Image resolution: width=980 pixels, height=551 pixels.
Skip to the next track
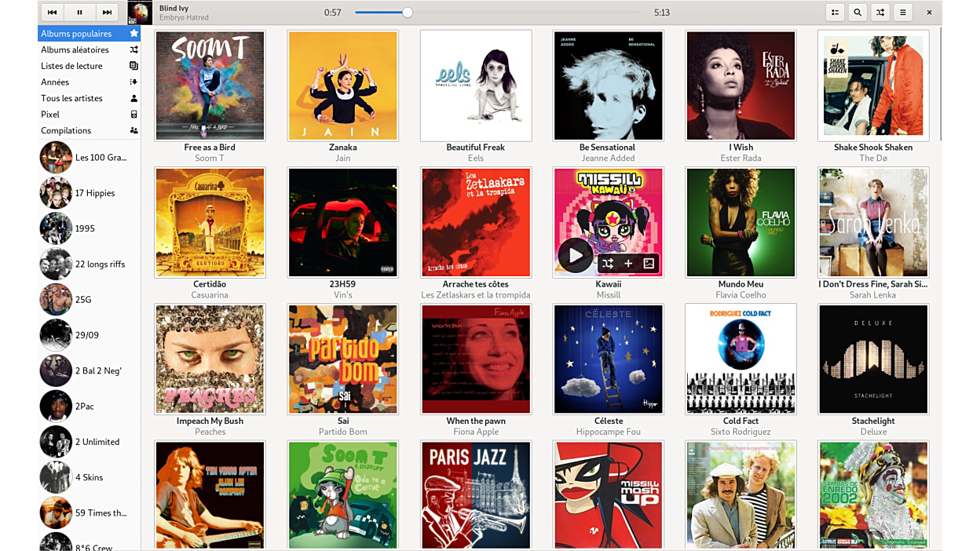click(x=107, y=13)
